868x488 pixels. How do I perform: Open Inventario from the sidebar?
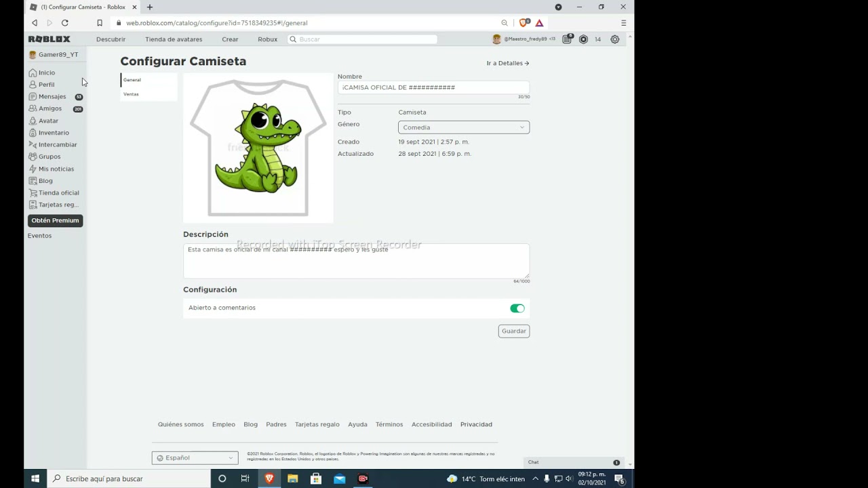[x=54, y=133]
